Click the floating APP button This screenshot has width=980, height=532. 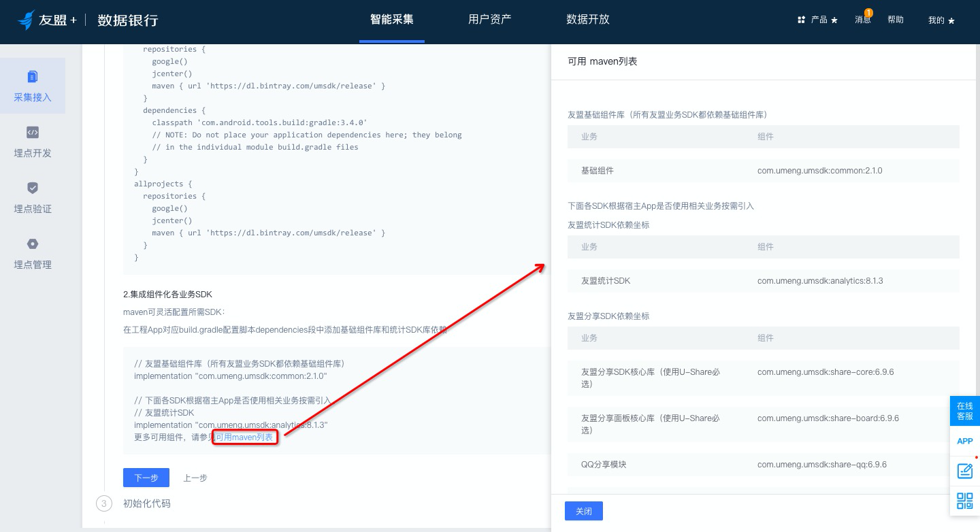click(965, 441)
